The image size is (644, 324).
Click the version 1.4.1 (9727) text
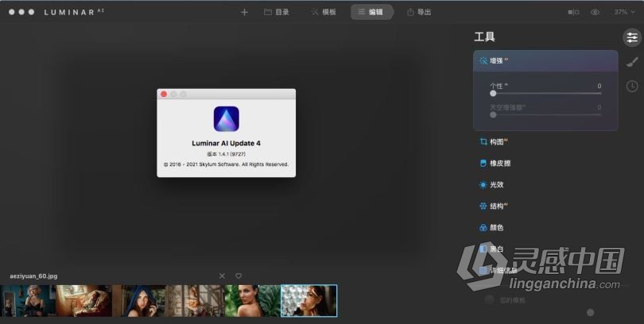[x=227, y=154]
